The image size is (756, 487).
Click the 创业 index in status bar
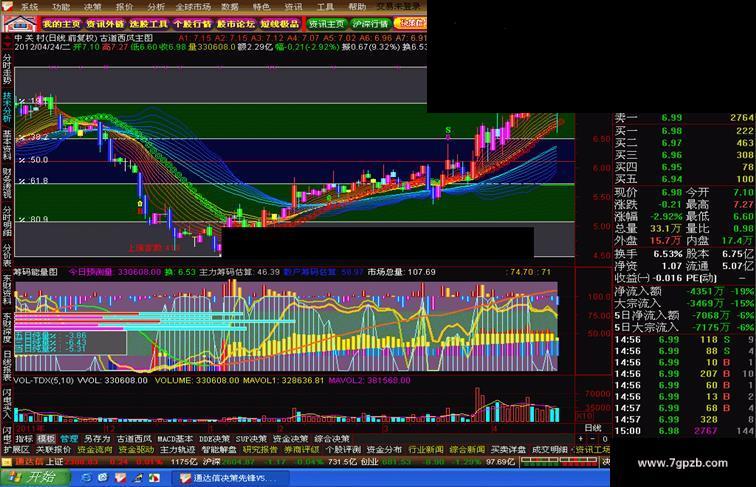click(x=370, y=461)
